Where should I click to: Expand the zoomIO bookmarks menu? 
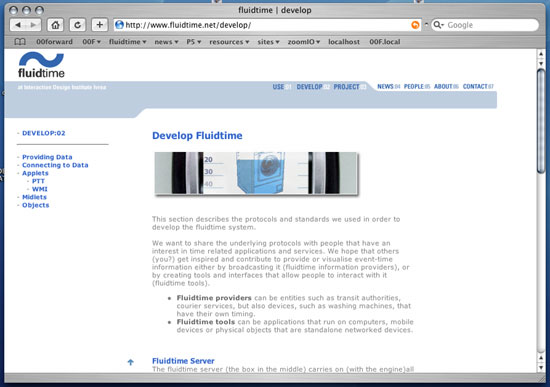point(304,42)
